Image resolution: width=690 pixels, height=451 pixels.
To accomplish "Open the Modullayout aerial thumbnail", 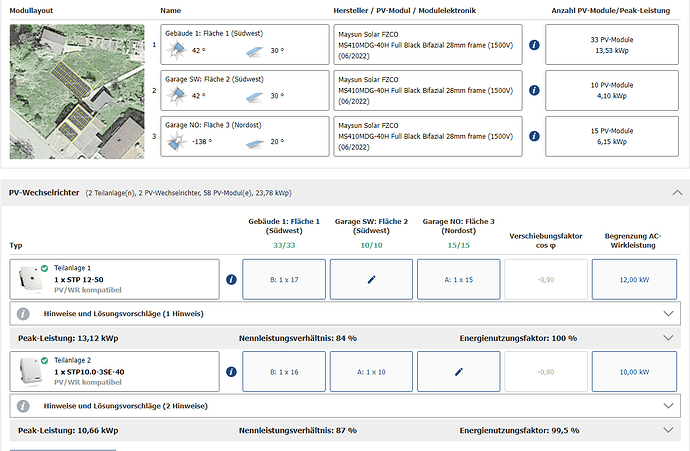I will [77, 92].
